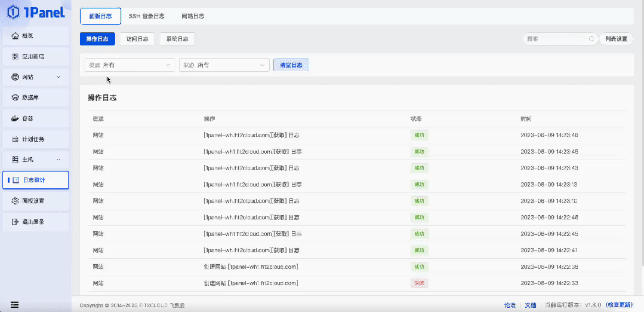The width and height of the screenshot is (644, 312).
Task: Click the timestamp 2023-06-09 14:23:45
Action: point(549,152)
